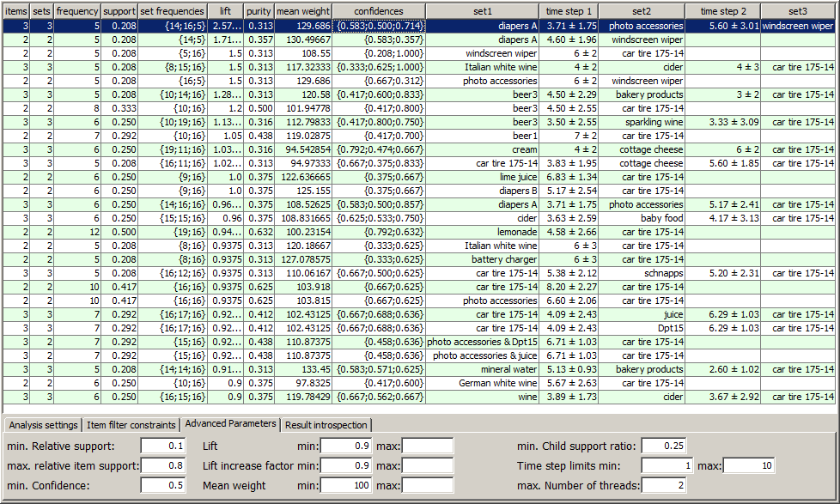Open the Result introspection tab
The width and height of the screenshot is (840, 504).
pos(327,423)
